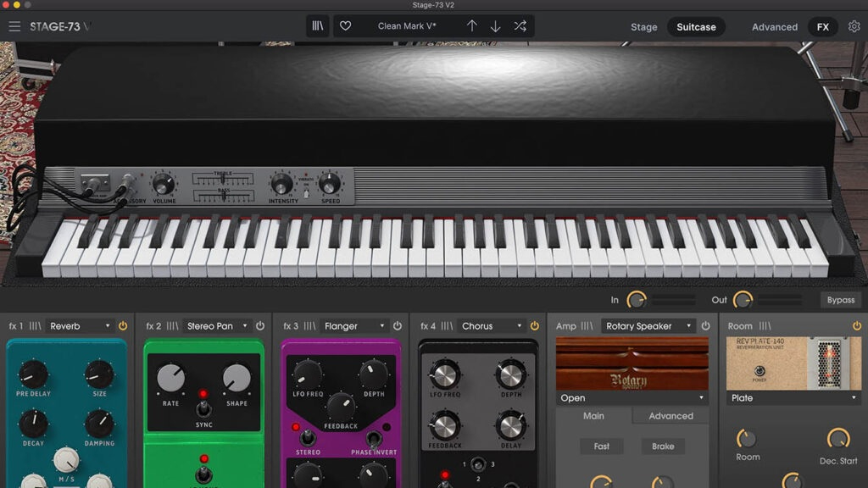Screen dimensions: 868x488
Task: Flip the Stereo Pan SYNC switch
Action: click(x=203, y=409)
